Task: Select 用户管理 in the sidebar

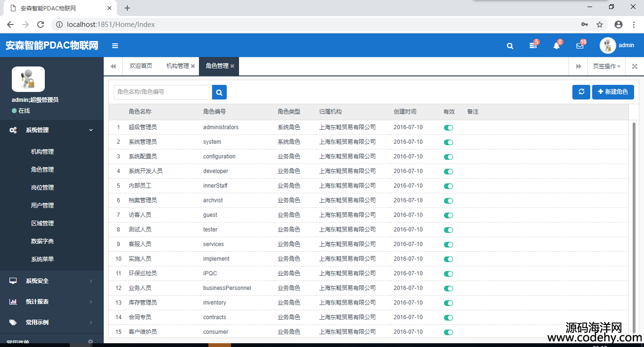Action: pos(42,206)
